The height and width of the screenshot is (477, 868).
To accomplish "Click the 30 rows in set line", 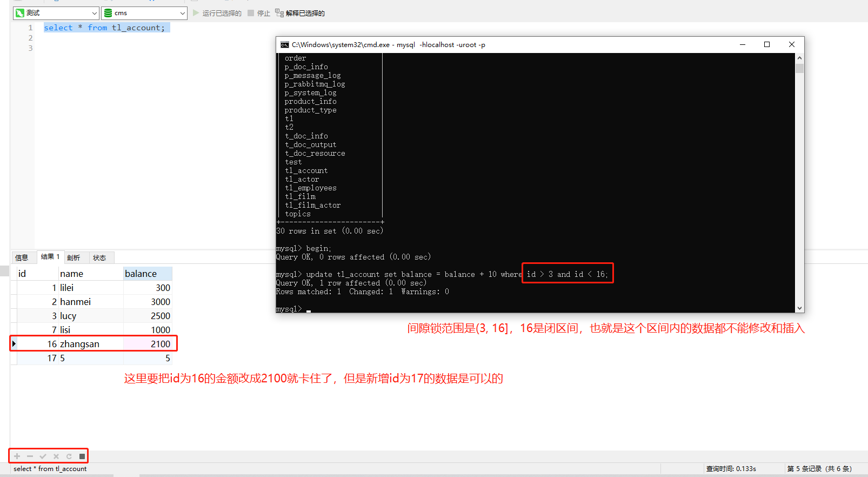I will point(330,231).
